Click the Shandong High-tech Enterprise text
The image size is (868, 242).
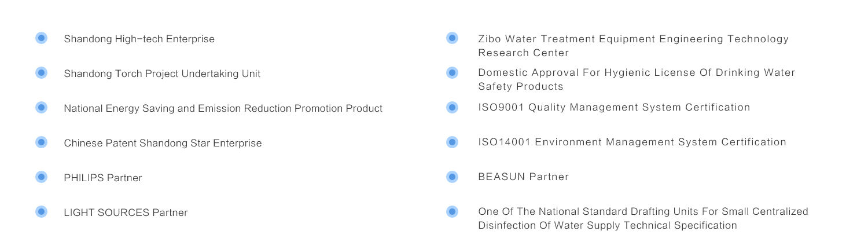(139, 39)
